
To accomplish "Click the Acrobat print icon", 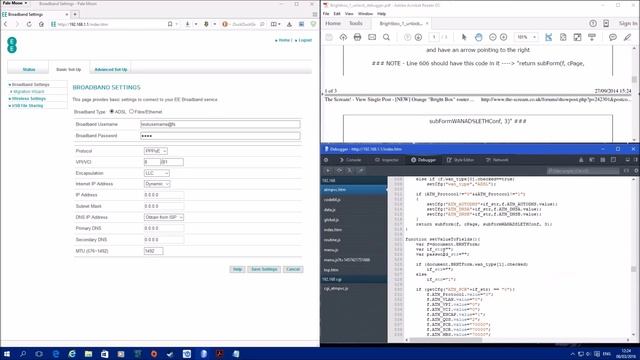I will pos(358,37).
